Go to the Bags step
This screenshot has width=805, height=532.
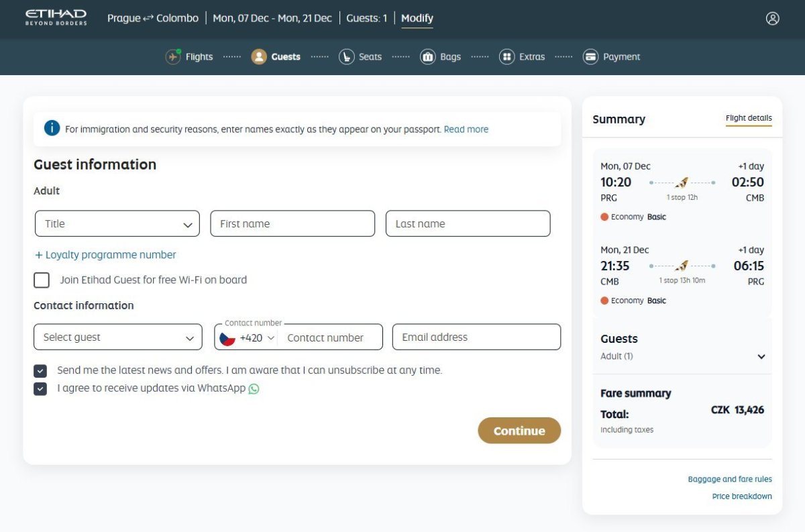[x=441, y=57]
